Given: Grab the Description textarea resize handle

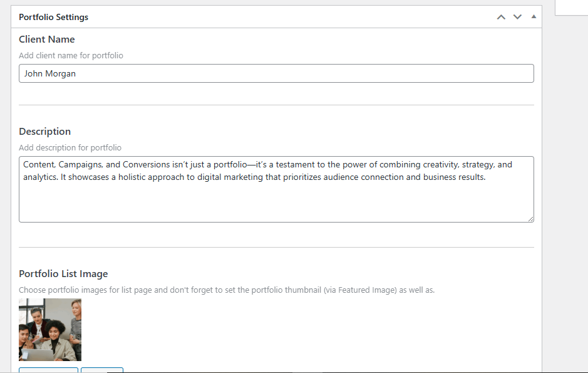Looking at the screenshot, I should 530,219.
